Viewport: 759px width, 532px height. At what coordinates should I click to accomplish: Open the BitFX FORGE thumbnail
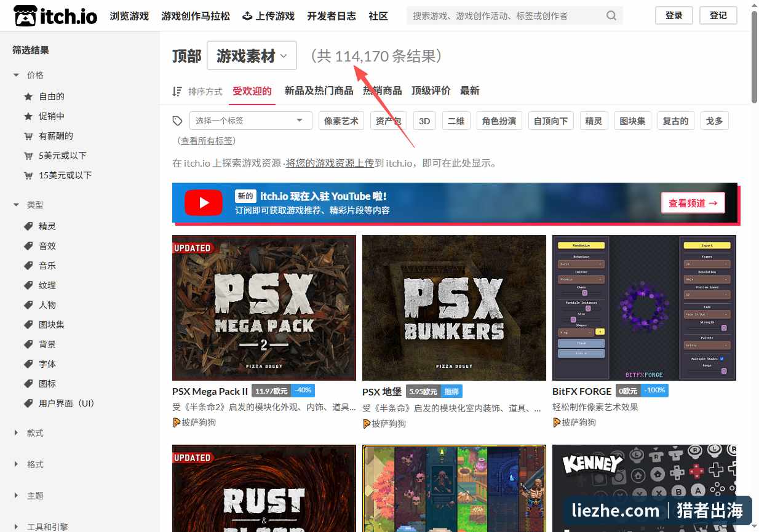point(644,308)
